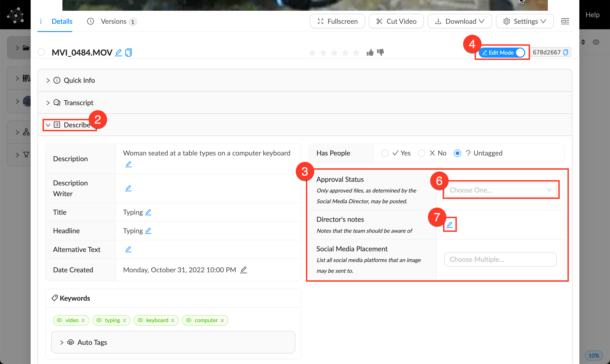
Task: Copy the filename with the clipboard icon
Action: (x=128, y=53)
